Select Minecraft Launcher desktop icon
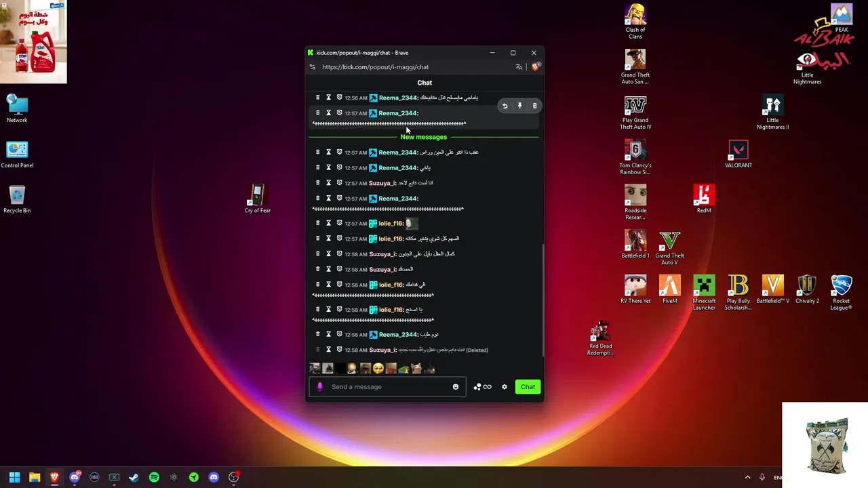The width and height of the screenshot is (868, 488). [704, 293]
